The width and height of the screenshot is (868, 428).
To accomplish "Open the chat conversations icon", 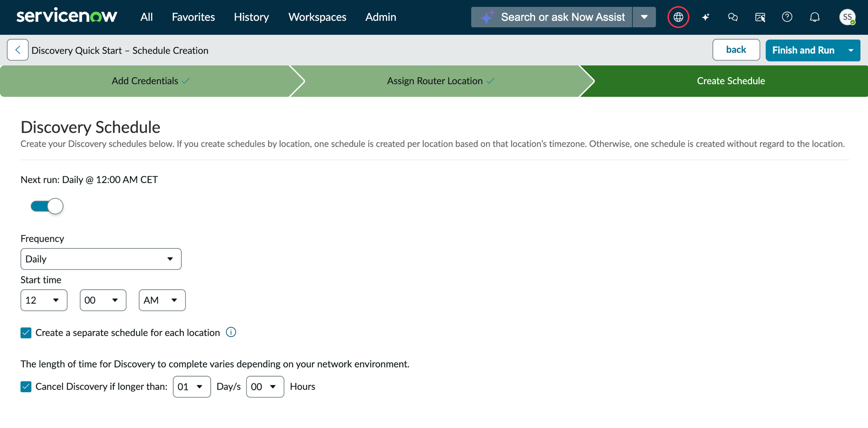I will 733,17.
